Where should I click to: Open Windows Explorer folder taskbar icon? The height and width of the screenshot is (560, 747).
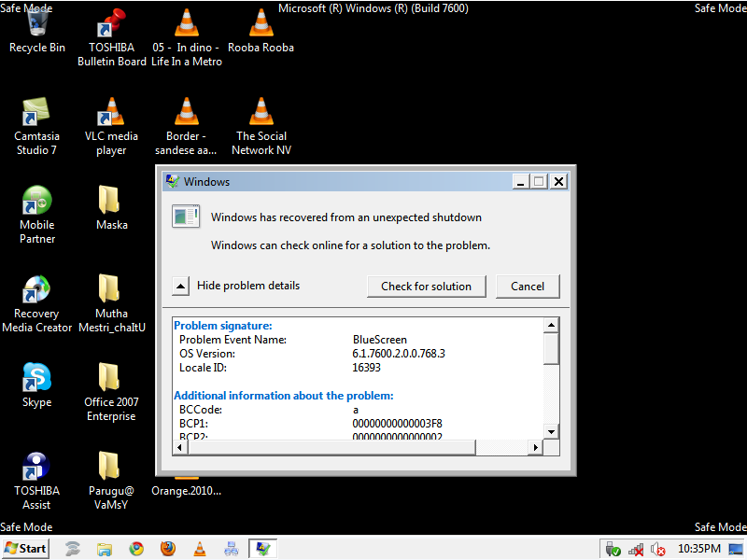105,549
